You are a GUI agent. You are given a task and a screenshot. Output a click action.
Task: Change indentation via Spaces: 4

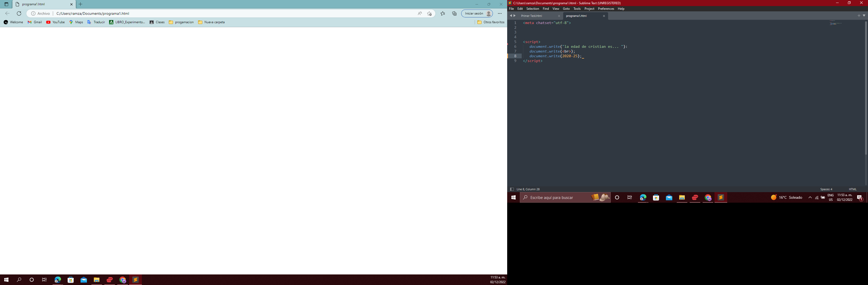tap(826, 189)
